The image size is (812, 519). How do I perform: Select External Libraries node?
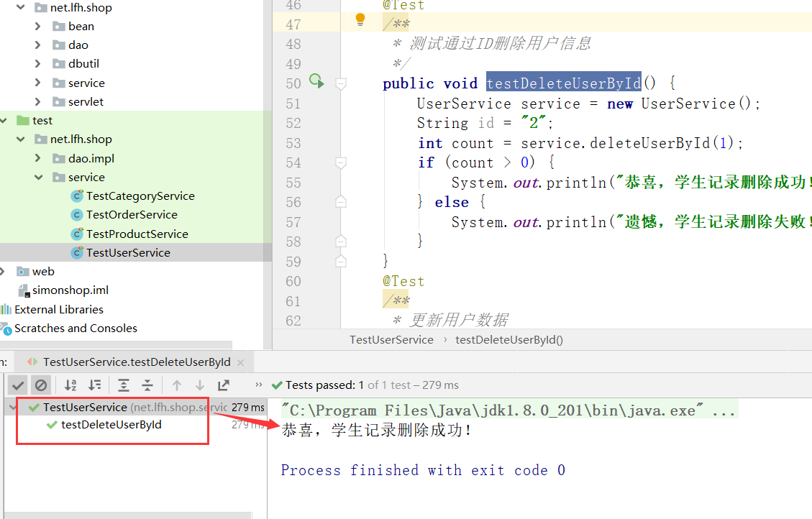(x=58, y=309)
